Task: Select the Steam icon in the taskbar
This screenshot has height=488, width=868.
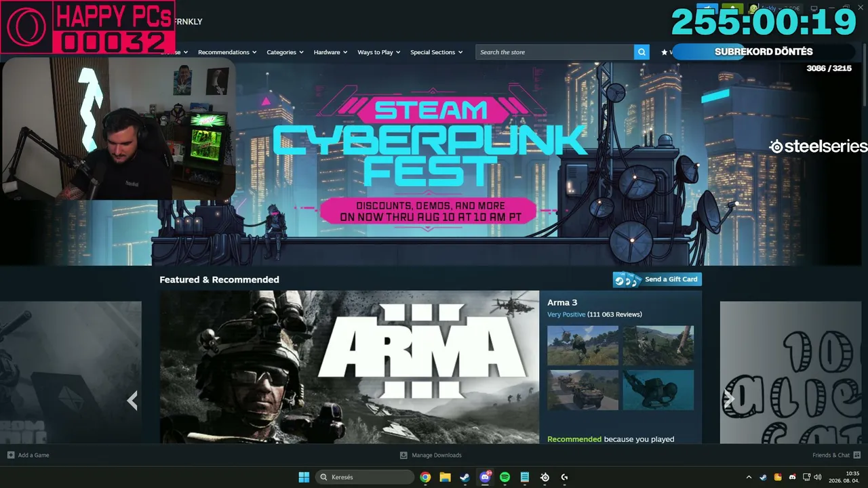Action: [465, 477]
